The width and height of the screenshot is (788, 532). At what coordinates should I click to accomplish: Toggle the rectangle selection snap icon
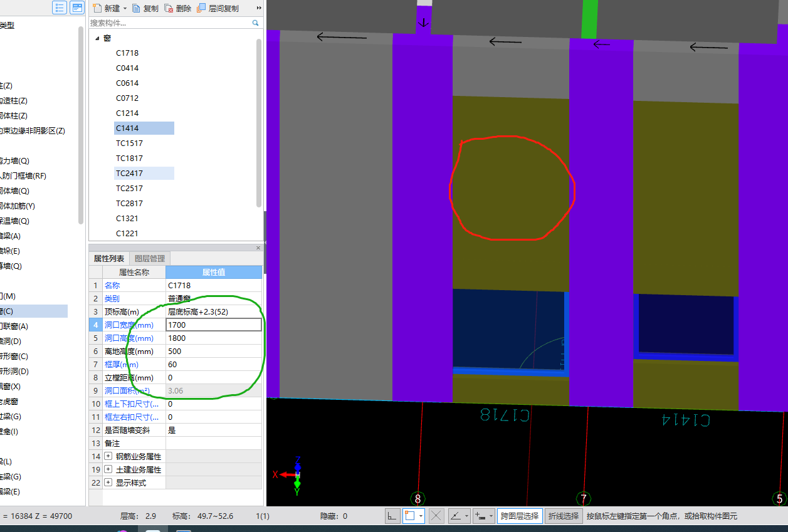(x=410, y=516)
